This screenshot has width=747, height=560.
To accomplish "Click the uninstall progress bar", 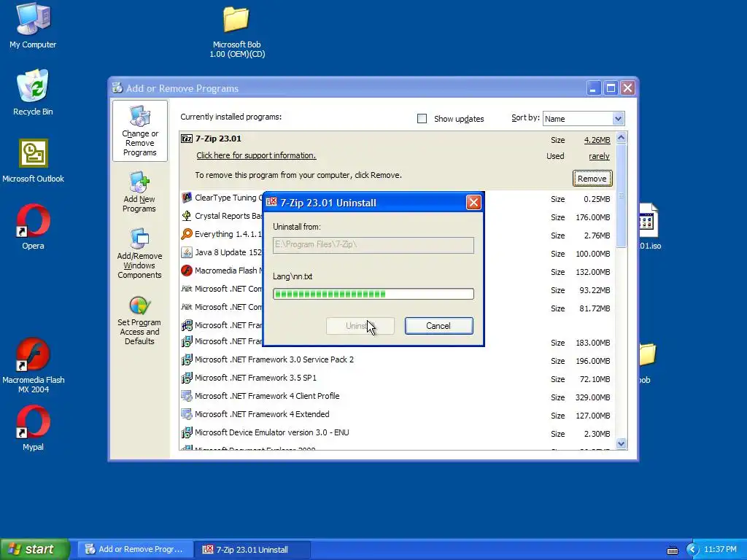I will coord(373,294).
